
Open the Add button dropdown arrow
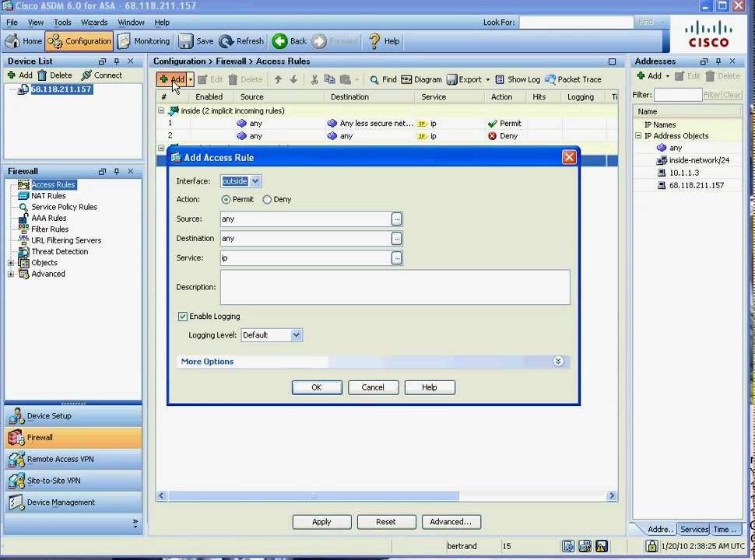pyautogui.click(x=191, y=79)
